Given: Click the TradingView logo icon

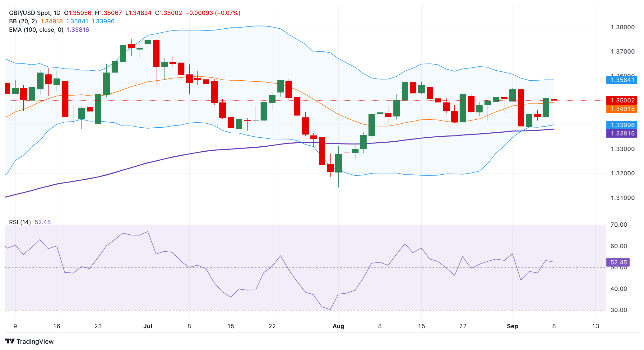Looking at the screenshot, I should pos(10,341).
